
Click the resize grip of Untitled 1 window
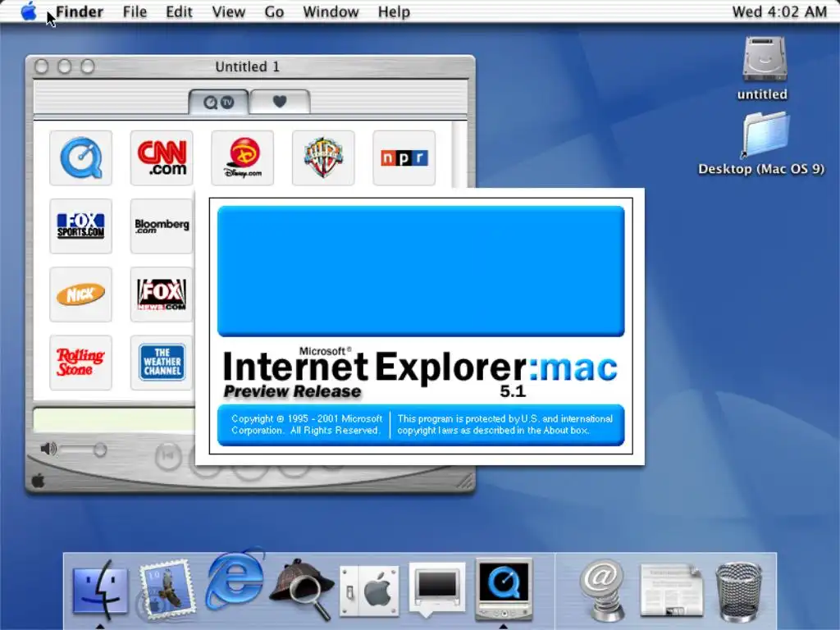464,481
